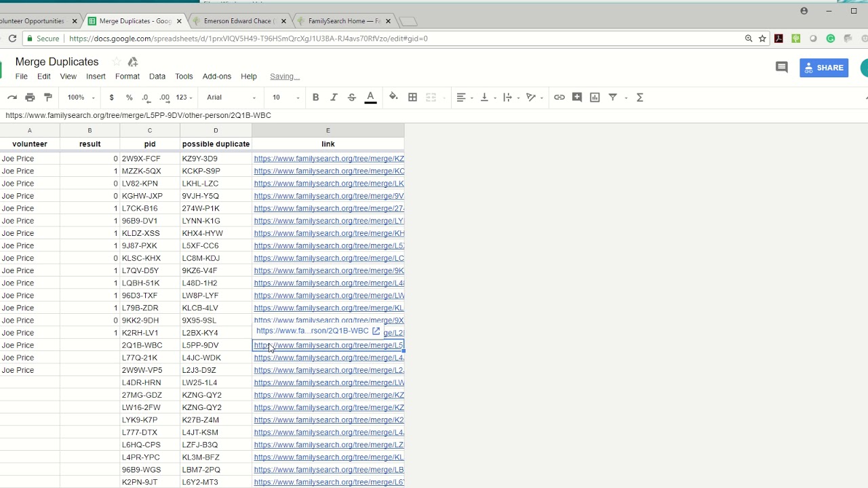
Task: Open merge link in L77Q-21K row
Action: pos(329,358)
